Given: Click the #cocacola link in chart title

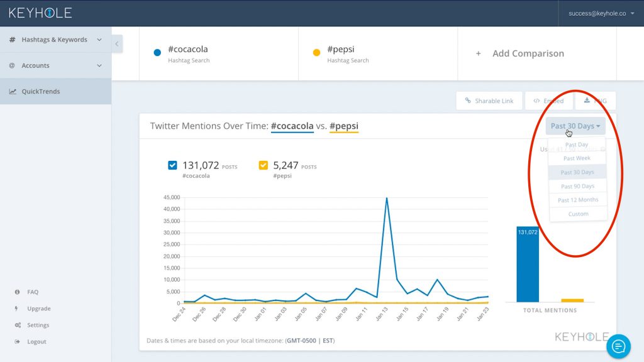Looking at the screenshot, I should pos(292,126).
